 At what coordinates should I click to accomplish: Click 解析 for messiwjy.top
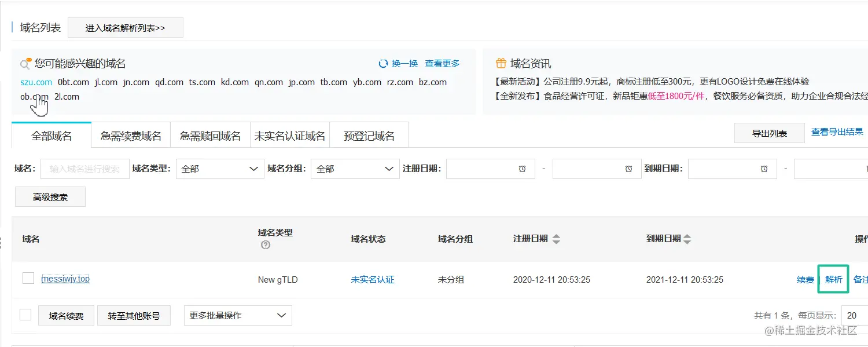coord(834,279)
